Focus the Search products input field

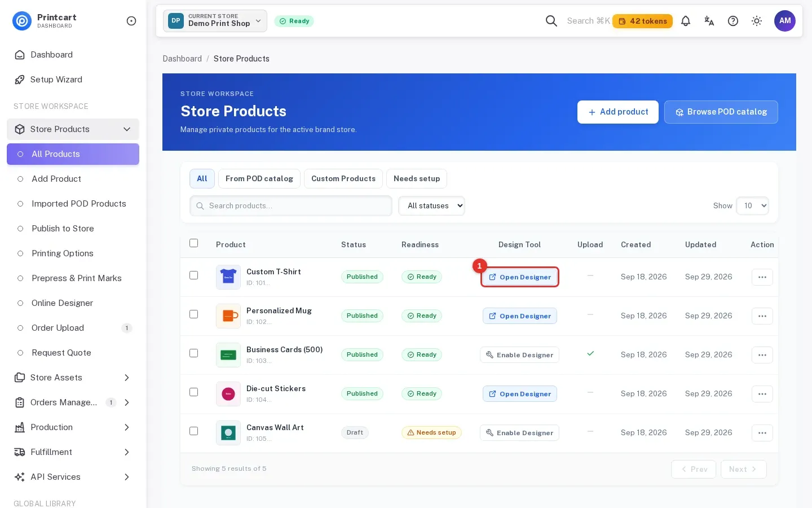coord(291,206)
